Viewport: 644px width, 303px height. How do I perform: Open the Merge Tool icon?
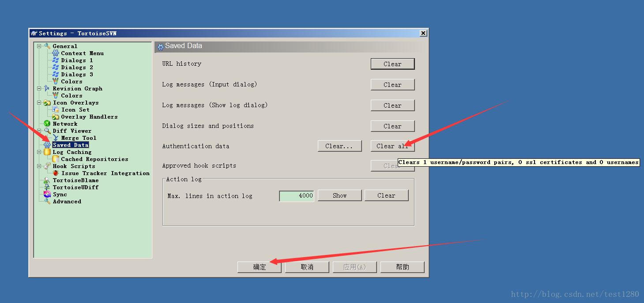(56, 138)
